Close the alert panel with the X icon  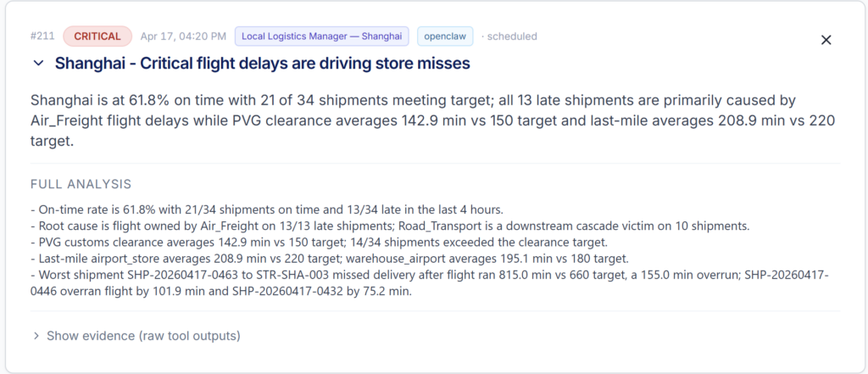pyautogui.click(x=826, y=40)
